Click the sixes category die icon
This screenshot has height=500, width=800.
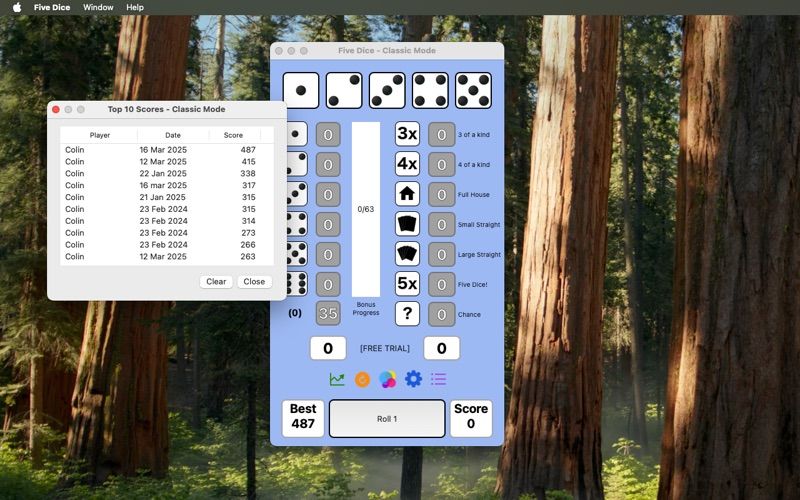(297, 284)
